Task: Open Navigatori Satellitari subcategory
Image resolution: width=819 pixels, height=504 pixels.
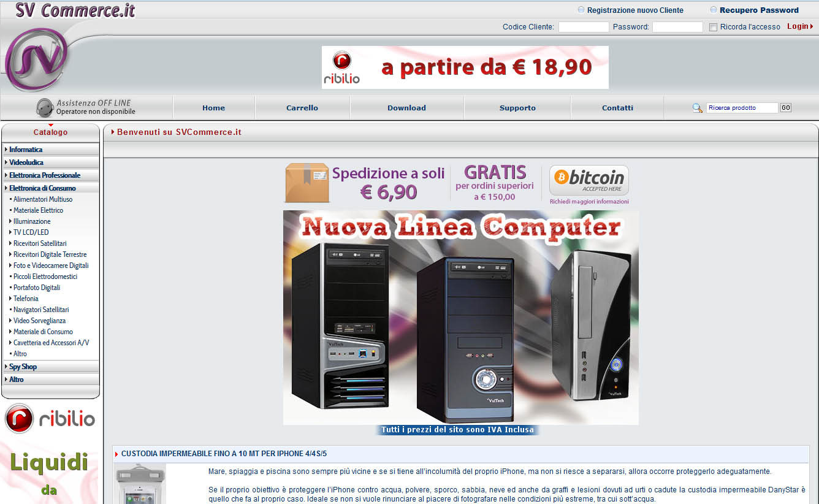Action: click(41, 310)
